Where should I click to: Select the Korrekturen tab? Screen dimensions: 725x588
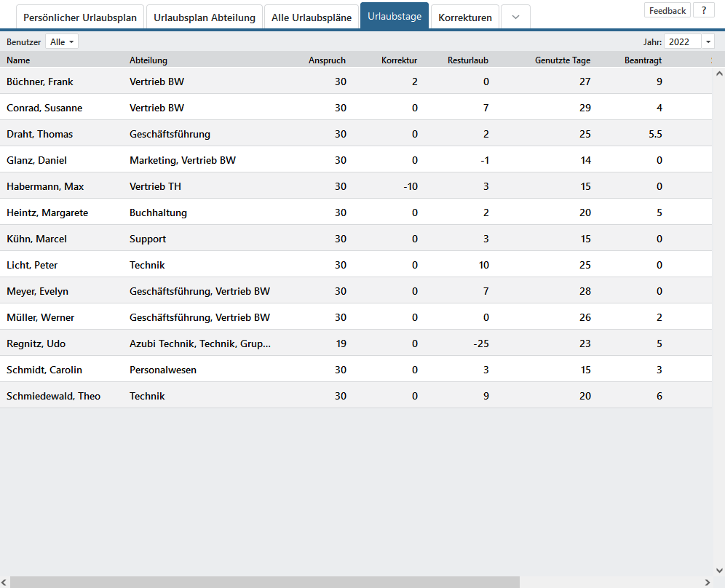coord(465,17)
